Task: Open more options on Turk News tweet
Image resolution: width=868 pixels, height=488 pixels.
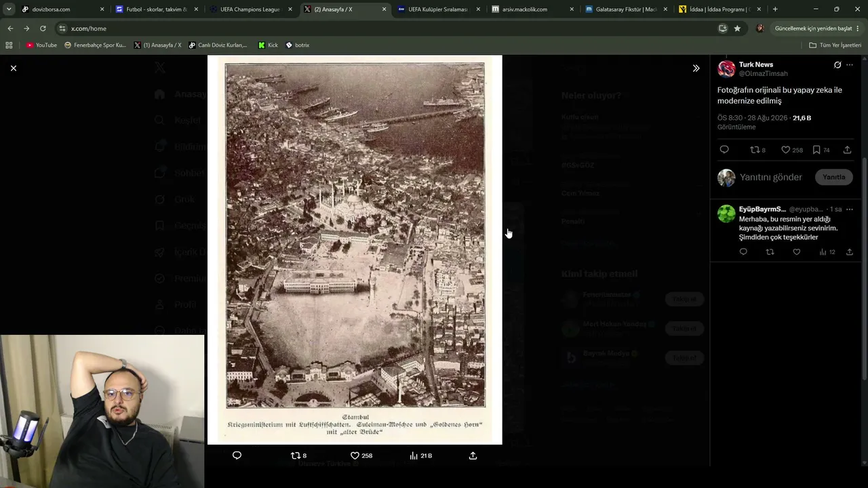Action: [x=850, y=65]
